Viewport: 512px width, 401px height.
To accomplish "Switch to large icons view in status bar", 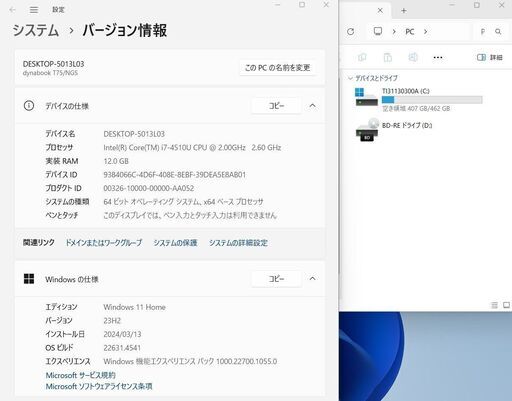I will (506, 305).
